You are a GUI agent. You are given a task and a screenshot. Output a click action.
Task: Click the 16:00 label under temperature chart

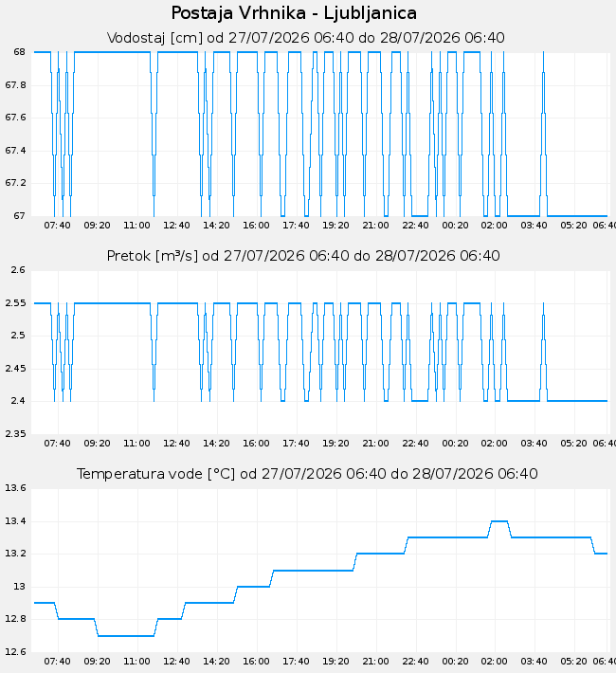[x=256, y=662]
